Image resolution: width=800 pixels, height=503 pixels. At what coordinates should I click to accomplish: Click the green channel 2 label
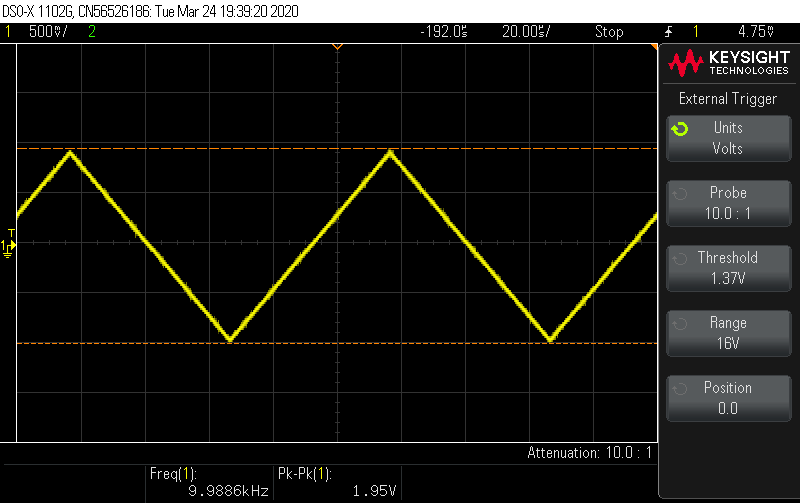click(x=92, y=32)
